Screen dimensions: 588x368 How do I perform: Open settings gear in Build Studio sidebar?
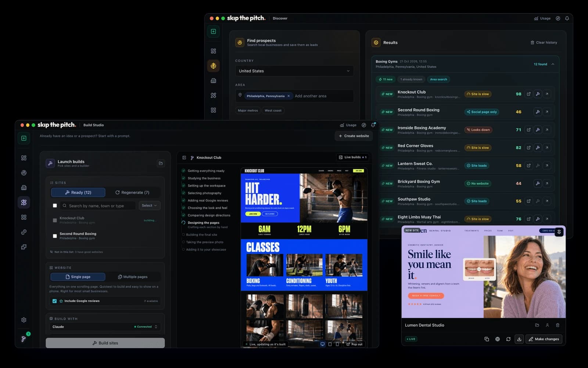[x=24, y=320]
